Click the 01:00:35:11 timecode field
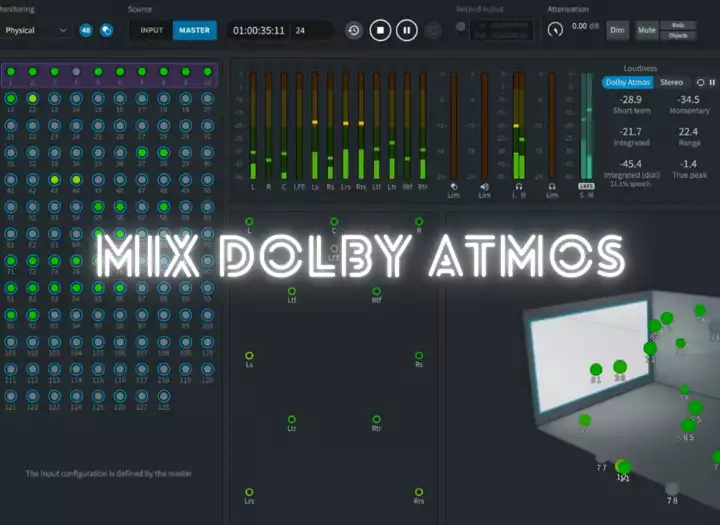The image size is (720, 525). pyautogui.click(x=259, y=31)
